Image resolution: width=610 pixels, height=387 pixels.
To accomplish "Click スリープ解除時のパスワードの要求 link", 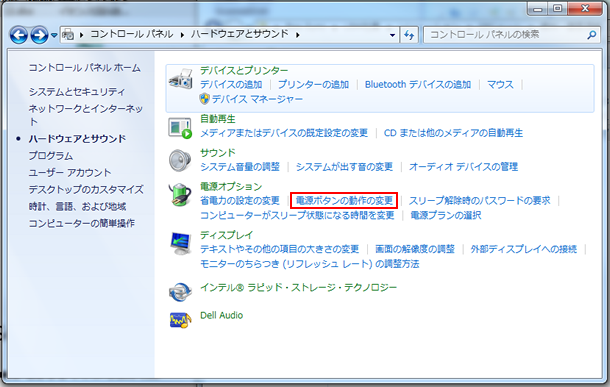I will point(479,201).
